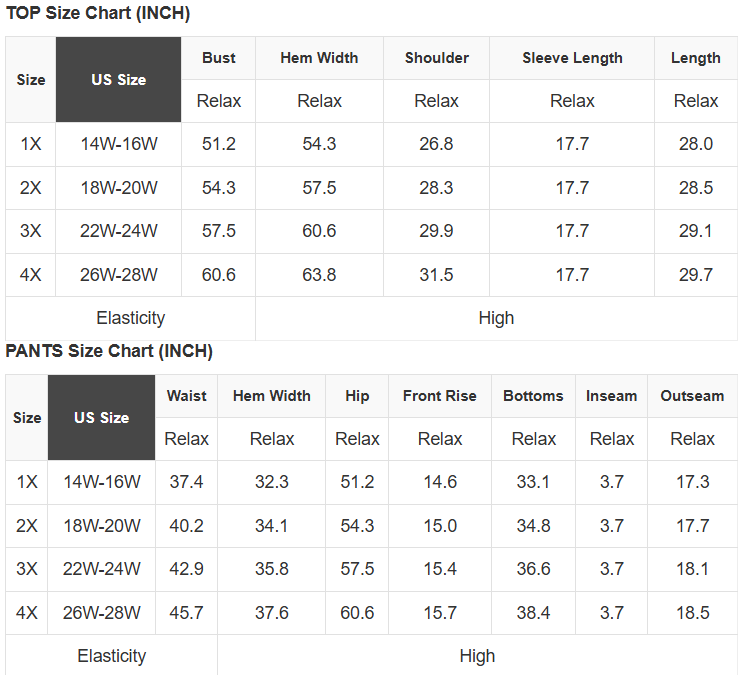Click the 29.7 length value for 4X
Image resolution: width=738 pixels, height=675 pixels.
click(695, 275)
